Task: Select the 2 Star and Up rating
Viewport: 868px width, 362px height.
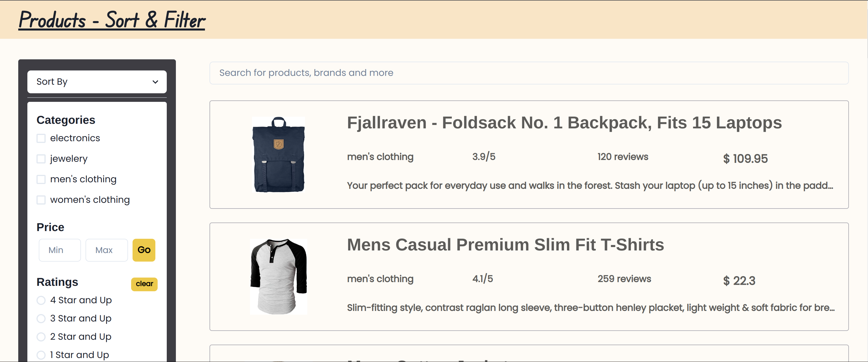Action: pos(41,336)
